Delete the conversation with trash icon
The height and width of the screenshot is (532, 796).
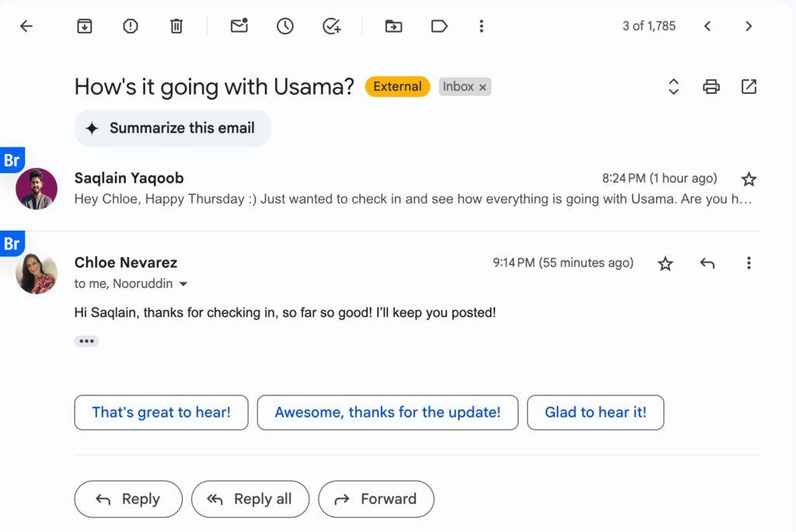pos(176,26)
